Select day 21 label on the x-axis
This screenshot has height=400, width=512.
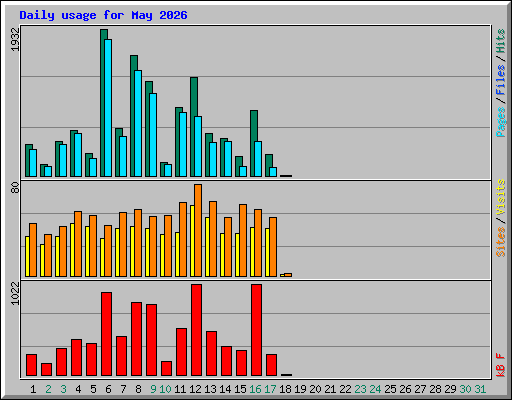click(x=330, y=389)
